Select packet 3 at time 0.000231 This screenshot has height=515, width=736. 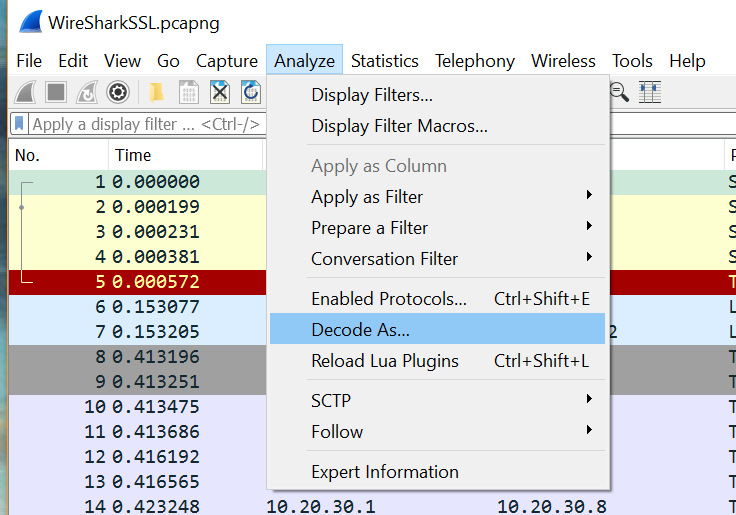(x=138, y=231)
